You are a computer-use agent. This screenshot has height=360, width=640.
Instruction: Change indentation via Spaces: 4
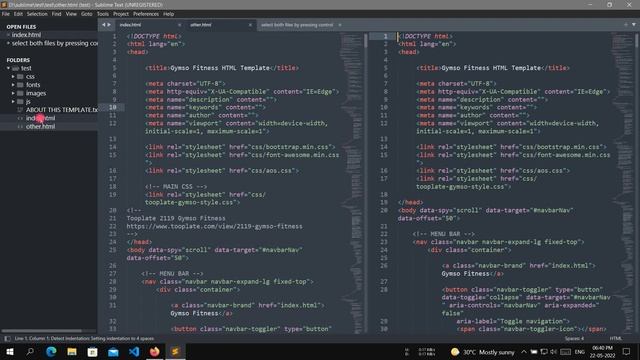[574, 338]
